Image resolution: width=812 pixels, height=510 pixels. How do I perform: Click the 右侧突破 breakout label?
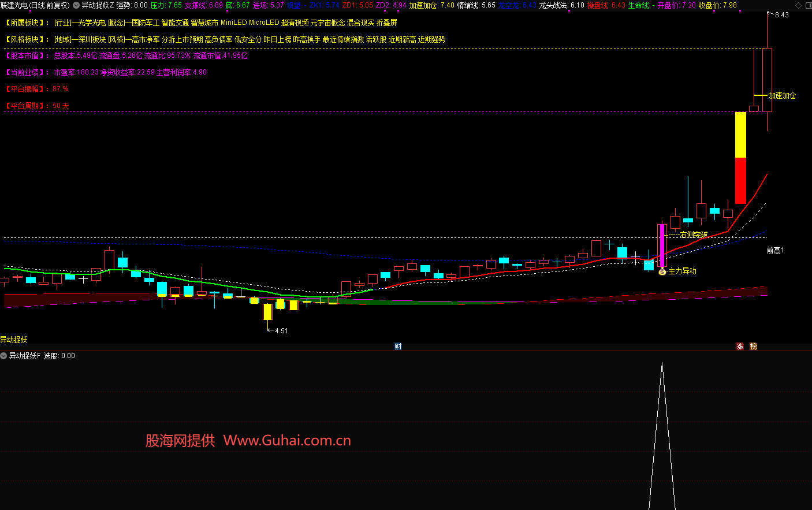tap(694, 235)
